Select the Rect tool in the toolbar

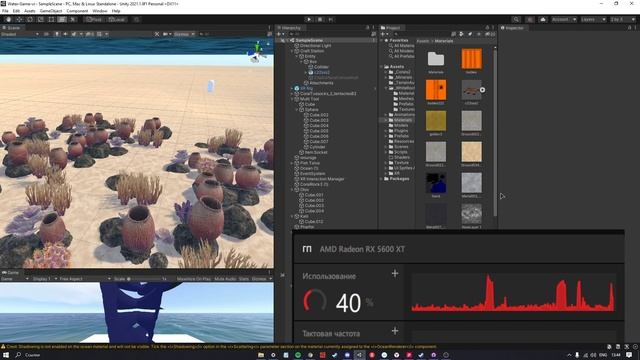pyautogui.click(x=51, y=19)
